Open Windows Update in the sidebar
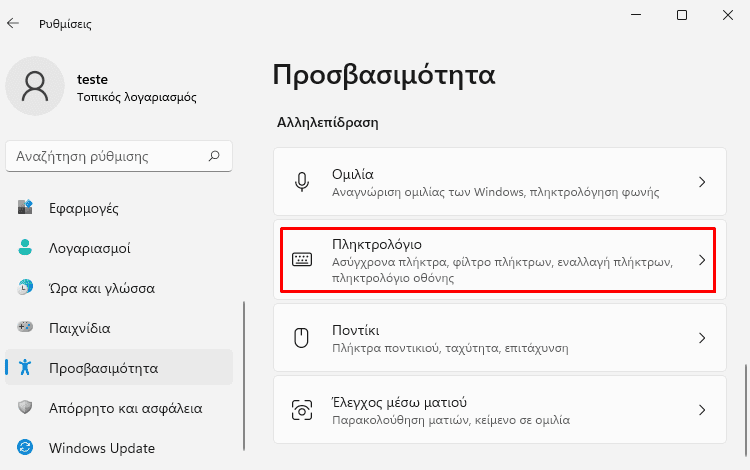This screenshot has height=470, width=750. point(119,448)
